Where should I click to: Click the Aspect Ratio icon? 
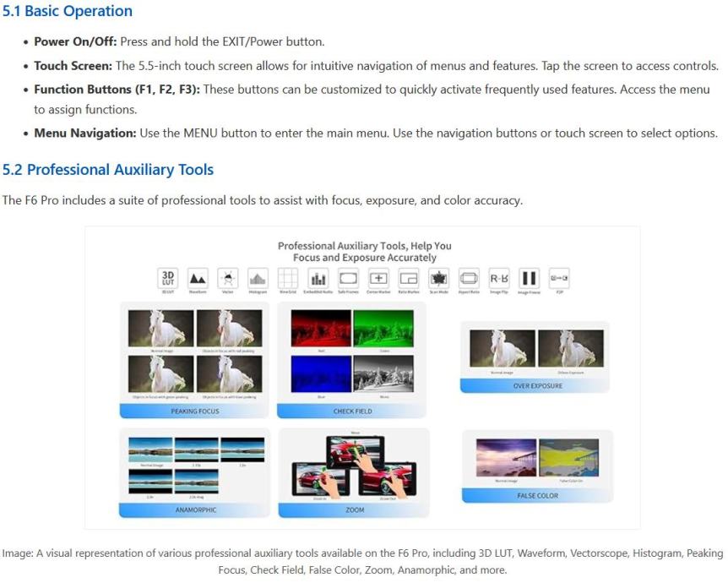pyautogui.click(x=469, y=278)
